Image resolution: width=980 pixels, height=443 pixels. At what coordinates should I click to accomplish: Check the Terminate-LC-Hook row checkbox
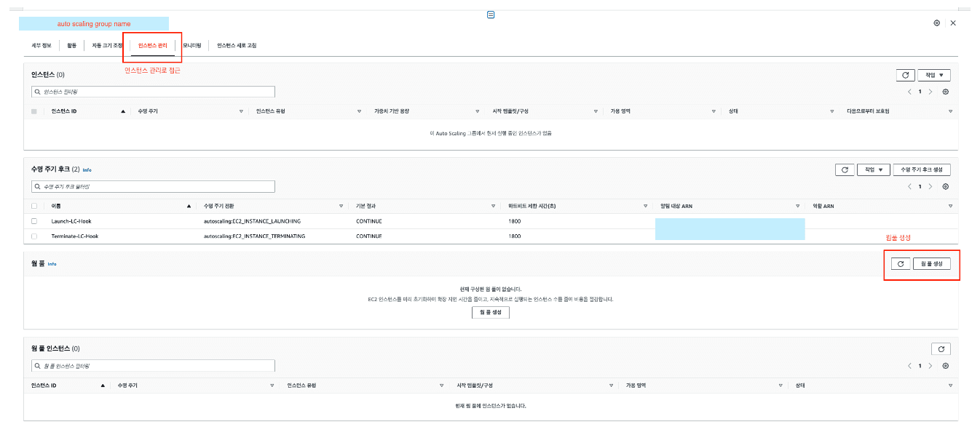pos(34,236)
